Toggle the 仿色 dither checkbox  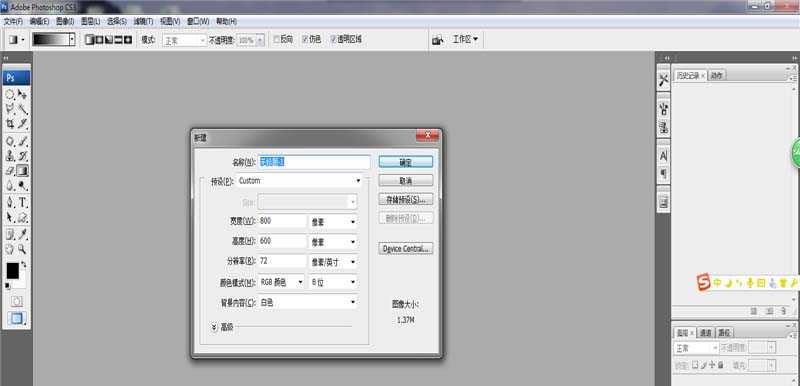coord(305,39)
